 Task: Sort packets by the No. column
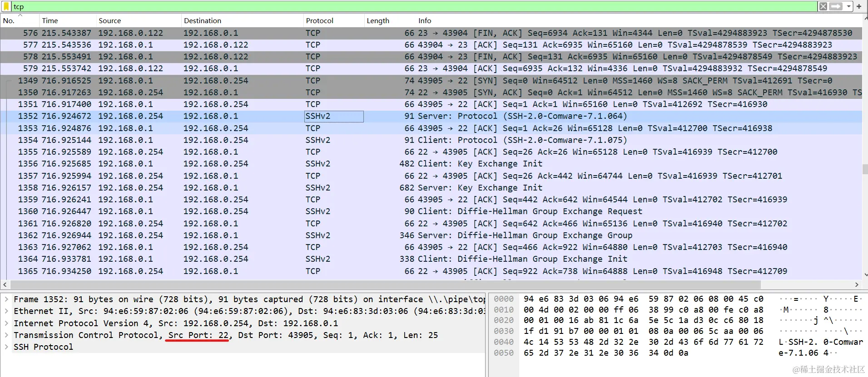tap(20, 20)
